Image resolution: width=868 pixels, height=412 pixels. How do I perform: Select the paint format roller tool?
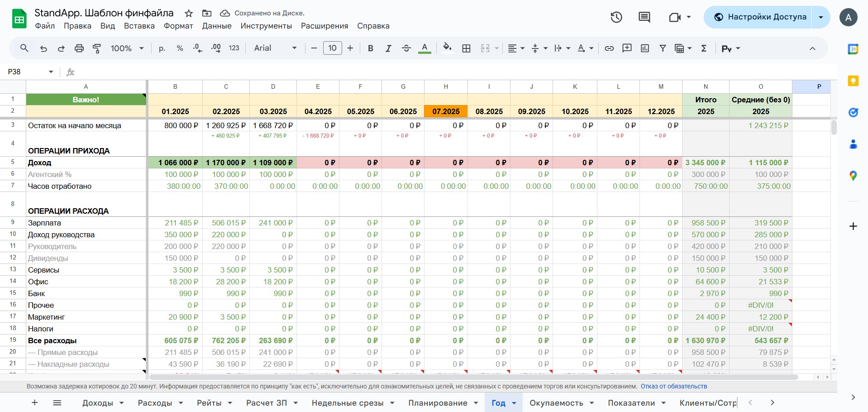[97, 48]
